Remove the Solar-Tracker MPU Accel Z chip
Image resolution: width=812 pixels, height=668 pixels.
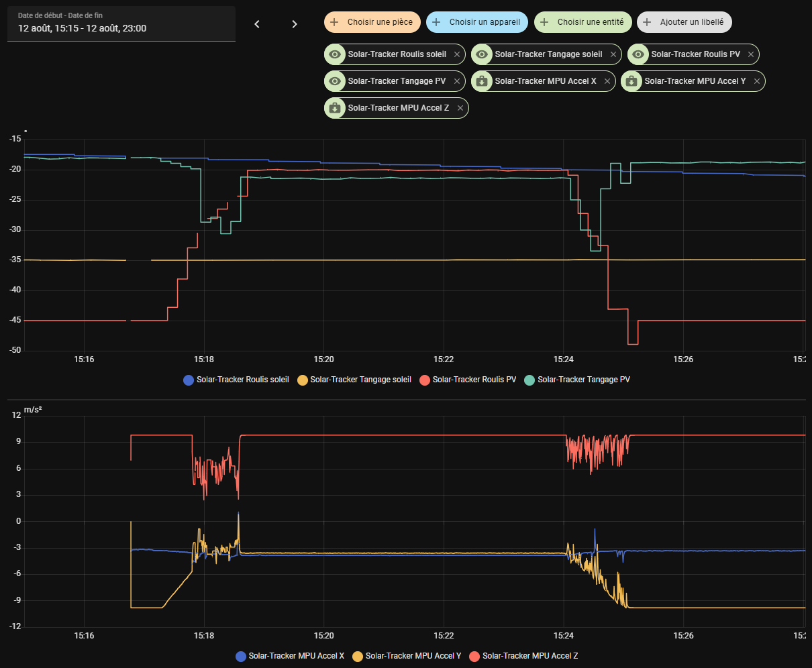[460, 108]
